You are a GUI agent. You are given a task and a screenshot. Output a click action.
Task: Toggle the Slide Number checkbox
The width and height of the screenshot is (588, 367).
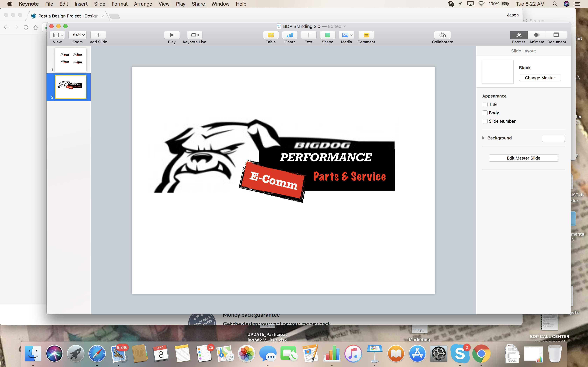point(485,121)
